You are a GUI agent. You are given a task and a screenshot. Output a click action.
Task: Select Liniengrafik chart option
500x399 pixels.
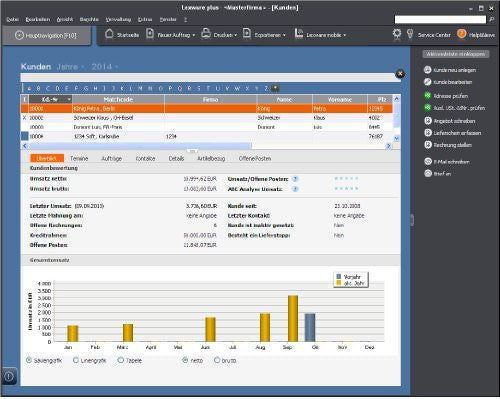76,360
